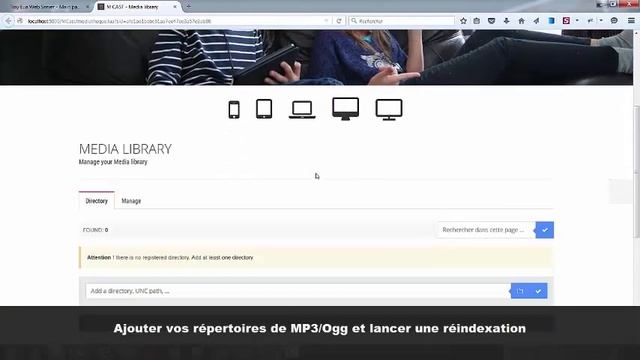This screenshot has width=640, height=360.
Task: Open the bookmarks list icon
Action: [477, 20]
